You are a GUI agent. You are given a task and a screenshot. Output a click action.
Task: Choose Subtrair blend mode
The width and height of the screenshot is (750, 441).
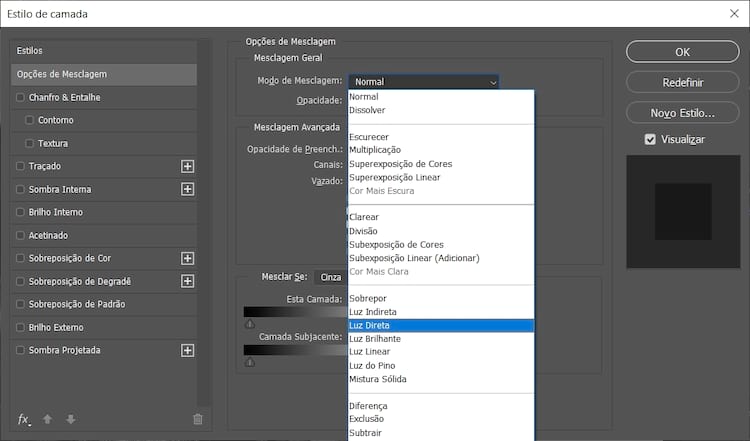coord(441,433)
